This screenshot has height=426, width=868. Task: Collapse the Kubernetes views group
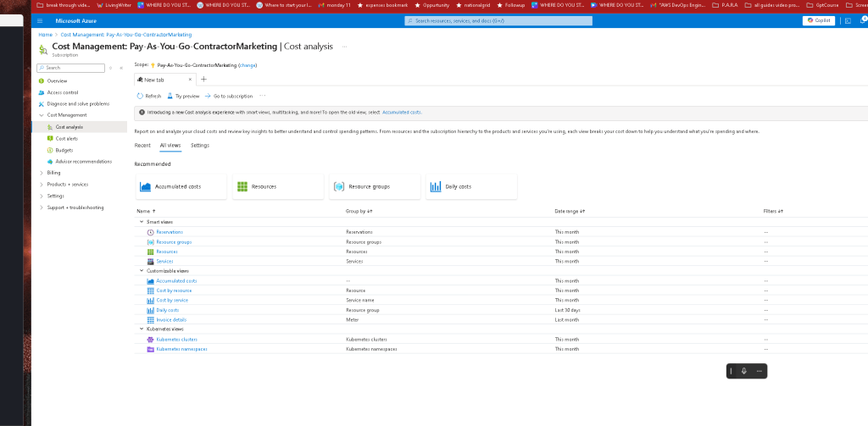coord(142,329)
